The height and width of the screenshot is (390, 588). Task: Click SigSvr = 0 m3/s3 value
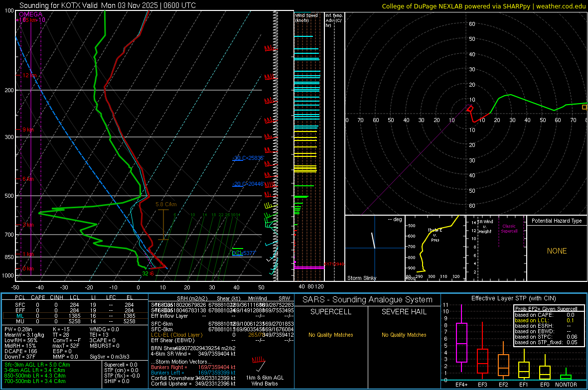click(110, 357)
